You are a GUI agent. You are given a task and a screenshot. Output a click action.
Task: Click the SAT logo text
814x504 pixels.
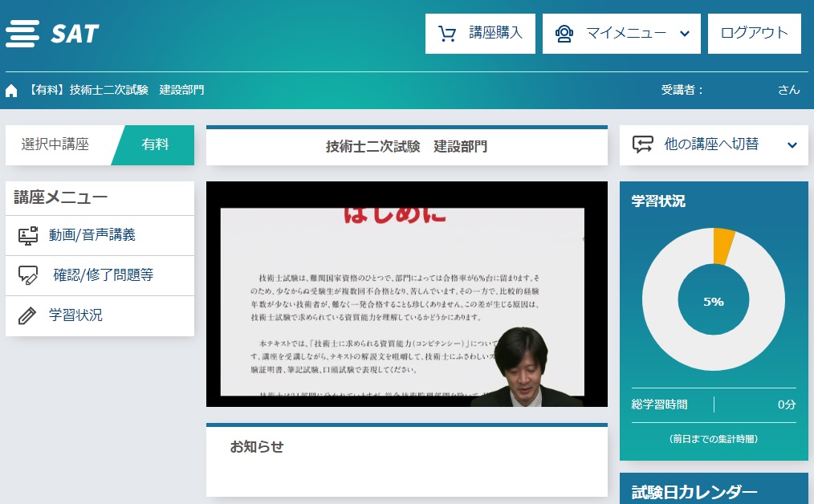coord(75,35)
